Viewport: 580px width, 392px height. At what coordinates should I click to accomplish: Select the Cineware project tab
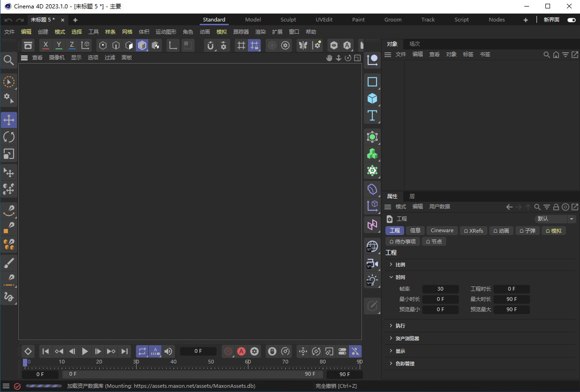click(x=442, y=230)
